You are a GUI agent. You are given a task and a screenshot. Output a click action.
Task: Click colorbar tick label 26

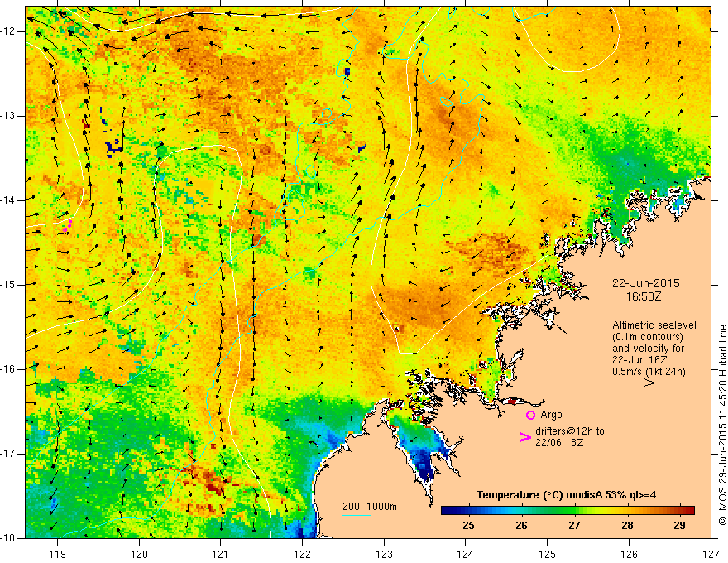click(521, 526)
